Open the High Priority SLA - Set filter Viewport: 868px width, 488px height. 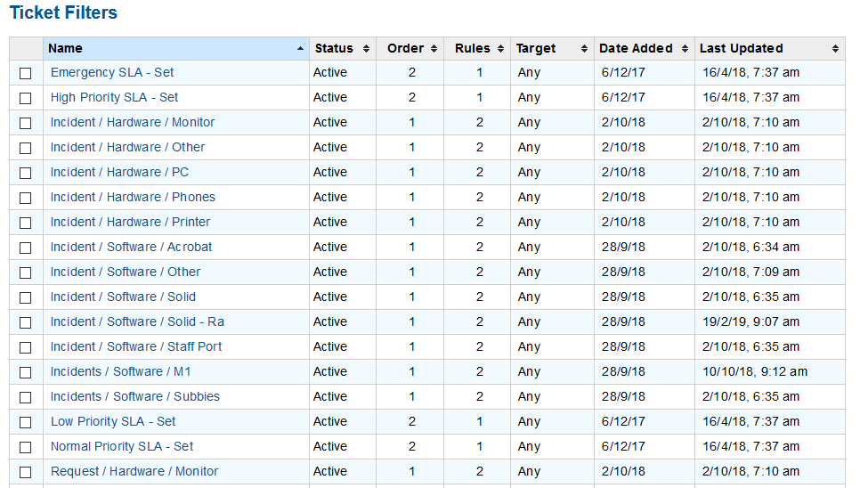pos(114,97)
